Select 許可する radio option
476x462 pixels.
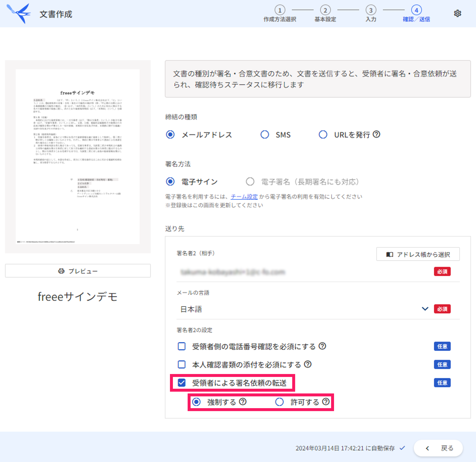click(280, 402)
